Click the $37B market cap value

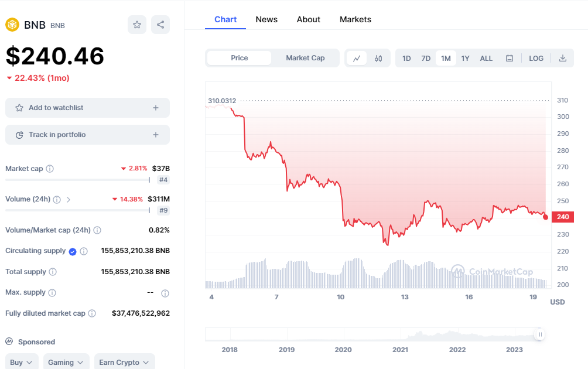pos(161,169)
